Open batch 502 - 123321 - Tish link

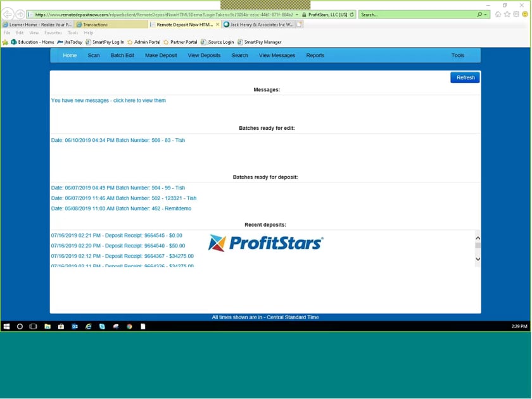[x=124, y=198]
